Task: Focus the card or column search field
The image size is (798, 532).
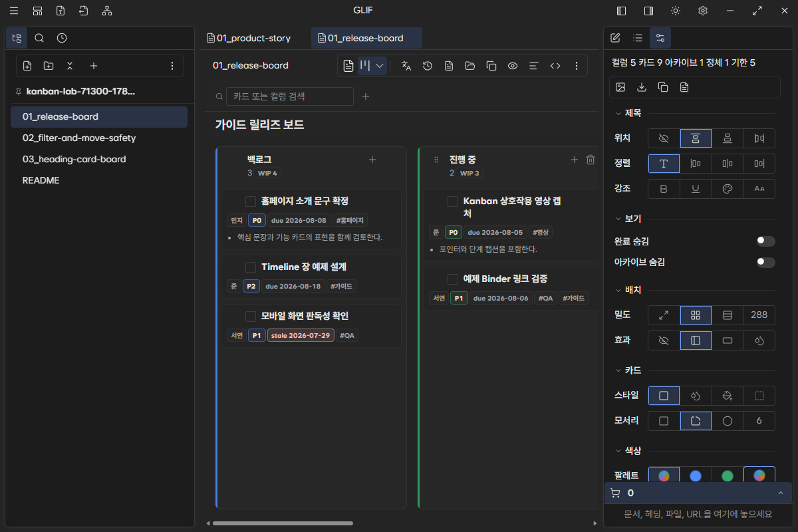Action: [290, 96]
